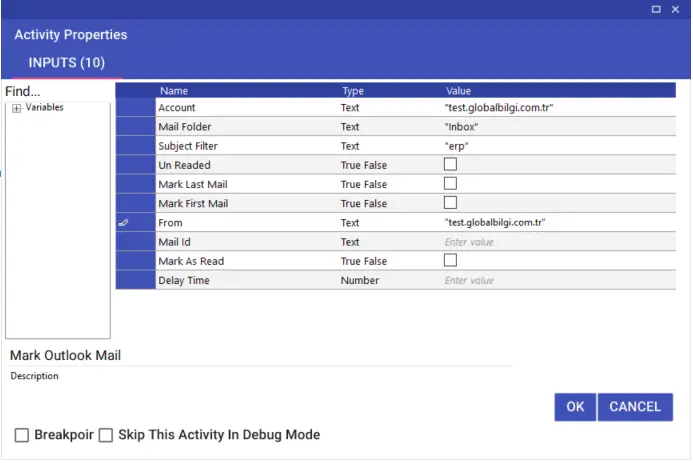Click the Mail Folder "Inbox" value
This screenshot has width=693, height=463.
(461, 127)
